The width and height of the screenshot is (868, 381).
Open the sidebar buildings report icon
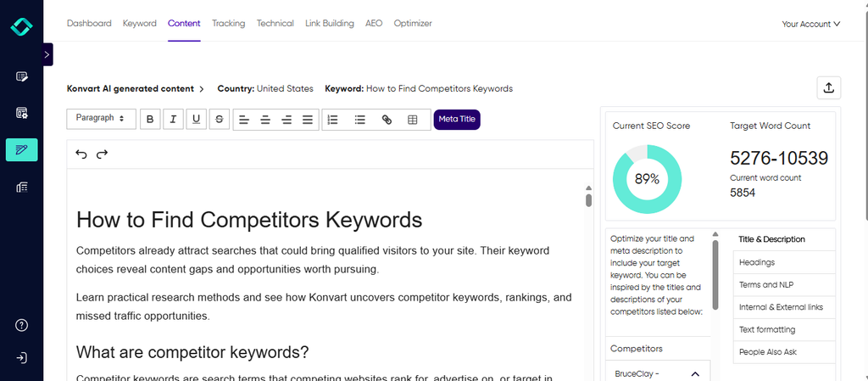[21, 188]
